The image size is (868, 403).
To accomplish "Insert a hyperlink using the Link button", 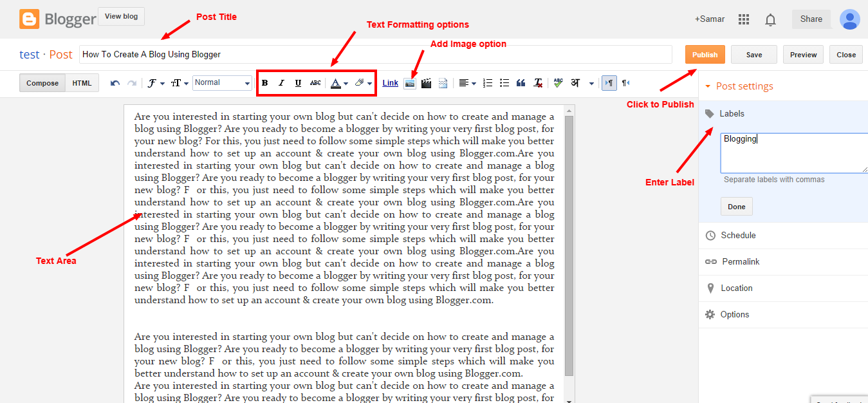I will click(390, 83).
